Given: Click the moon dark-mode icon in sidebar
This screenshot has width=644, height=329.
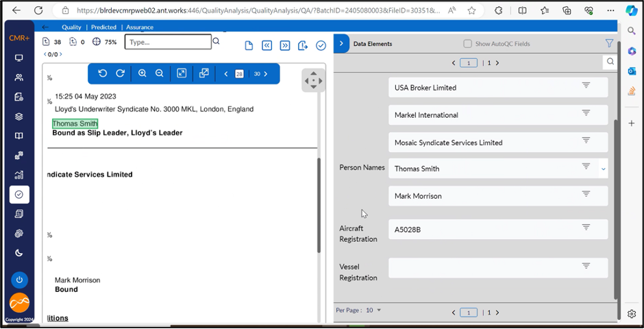Looking at the screenshot, I should tap(19, 253).
